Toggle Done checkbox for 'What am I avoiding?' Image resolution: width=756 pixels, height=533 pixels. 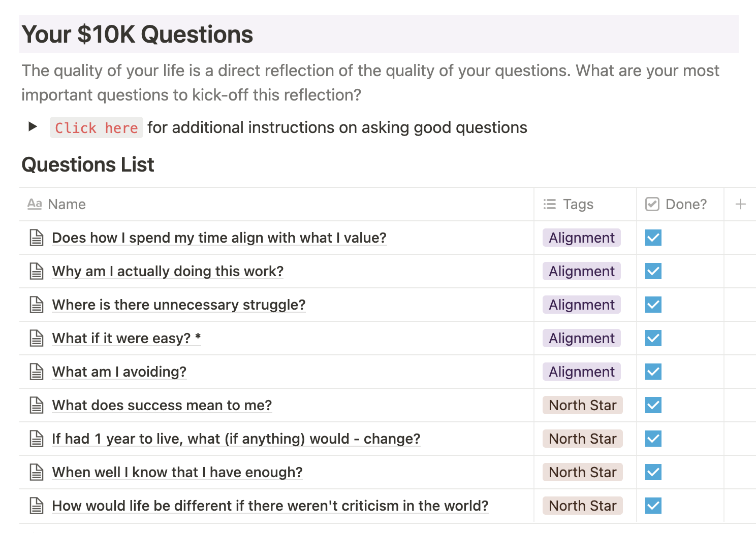[x=653, y=372]
